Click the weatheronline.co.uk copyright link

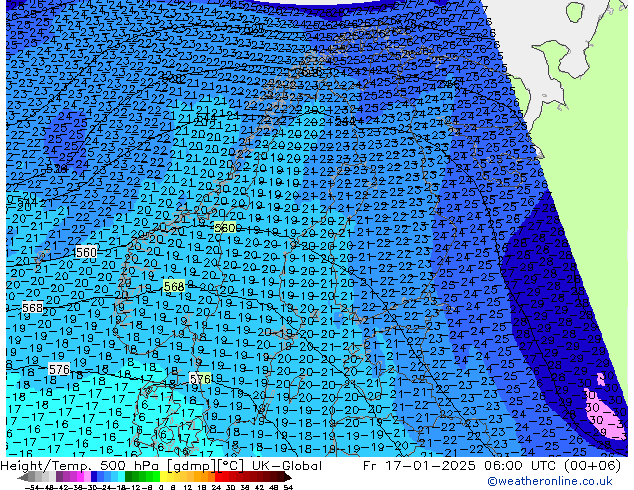(550, 481)
